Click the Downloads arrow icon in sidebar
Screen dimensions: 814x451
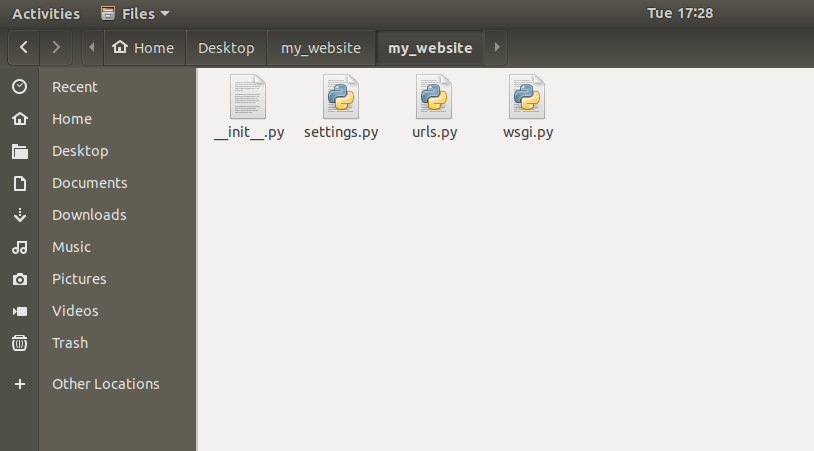[x=20, y=215]
